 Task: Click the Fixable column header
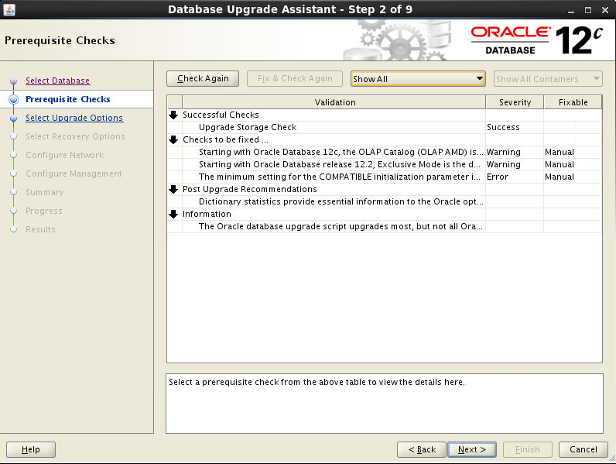coord(572,102)
